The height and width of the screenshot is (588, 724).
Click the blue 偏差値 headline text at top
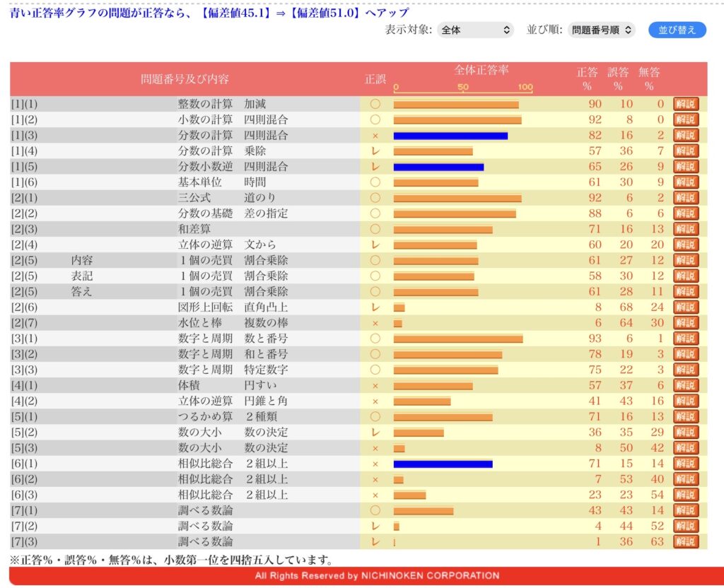[x=209, y=13]
